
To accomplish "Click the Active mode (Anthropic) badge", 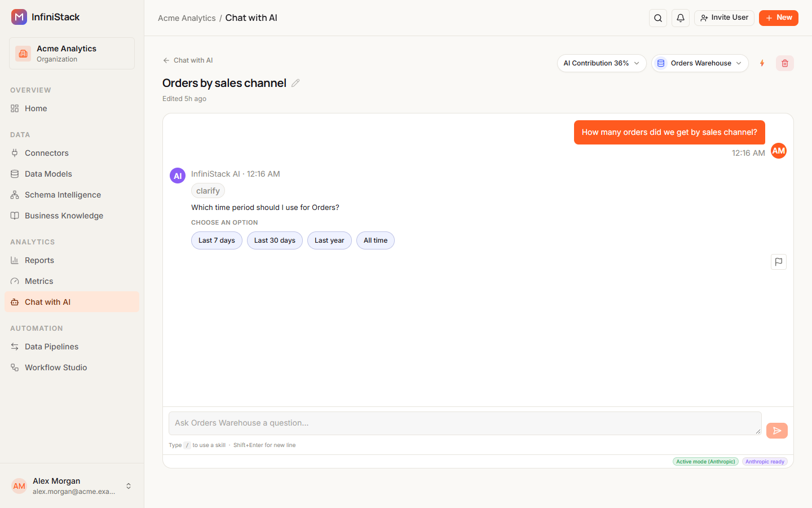I will [x=705, y=462].
